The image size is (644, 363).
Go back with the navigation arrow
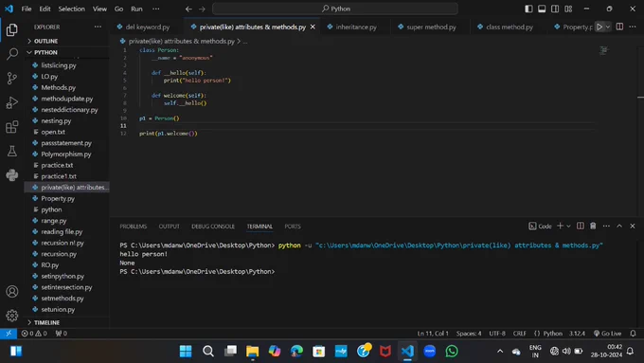188,9
